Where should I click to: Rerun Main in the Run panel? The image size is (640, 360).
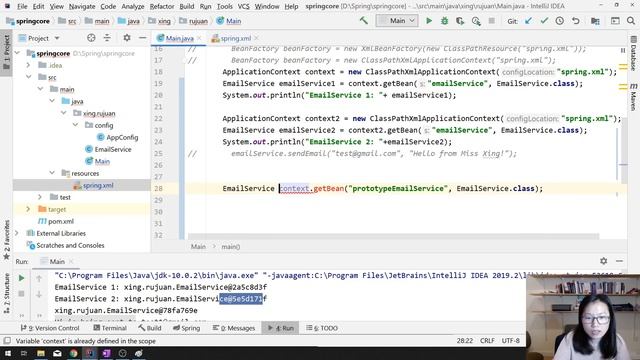[21, 278]
